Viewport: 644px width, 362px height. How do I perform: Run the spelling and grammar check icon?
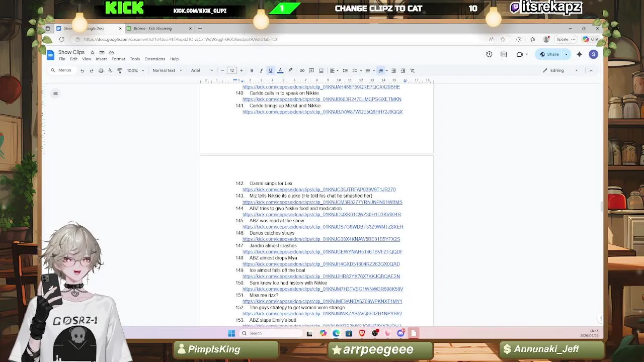110,70
